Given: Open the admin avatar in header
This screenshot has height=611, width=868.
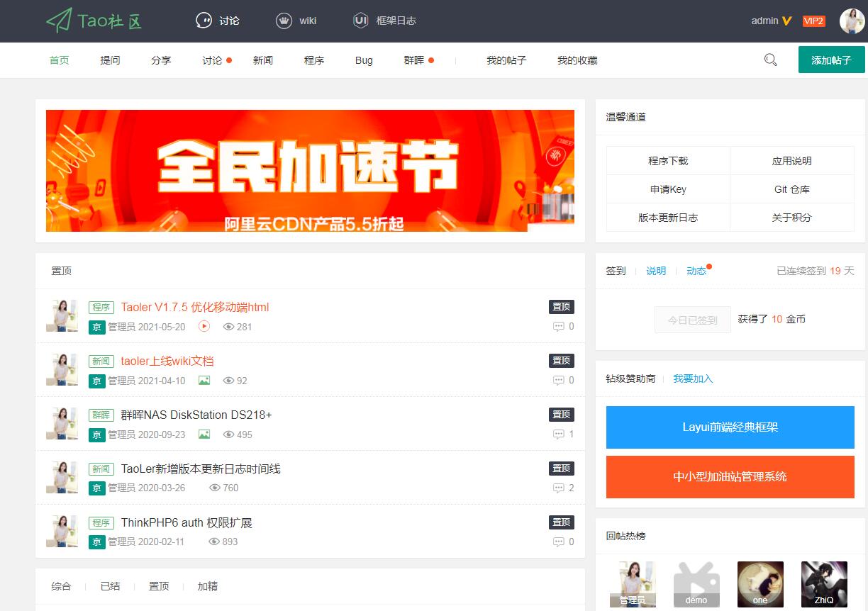Looking at the screenshot, I should [852, 21].
